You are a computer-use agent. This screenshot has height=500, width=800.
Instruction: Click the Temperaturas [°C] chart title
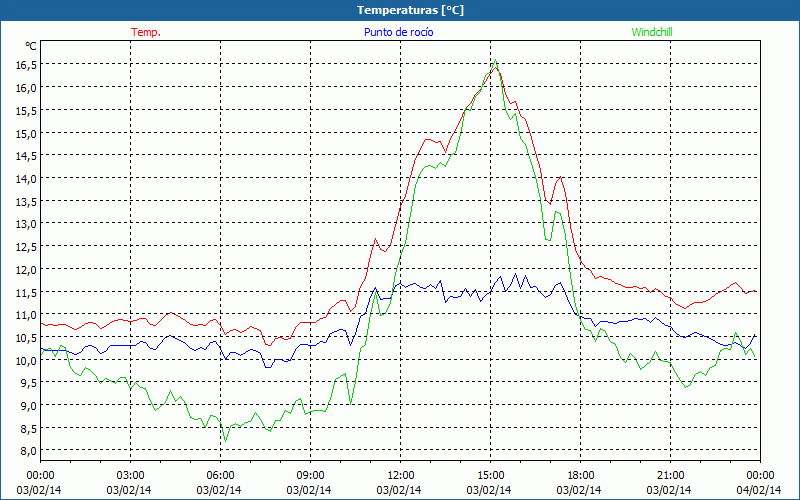410,10
